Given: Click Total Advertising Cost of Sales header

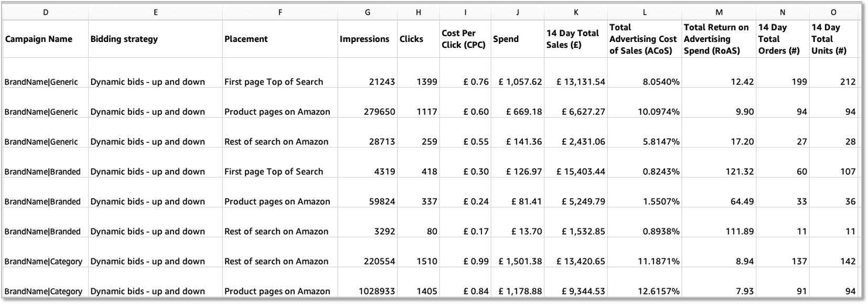Looking at the screenshot, I should pyautogui.click(x=643, y=39).
